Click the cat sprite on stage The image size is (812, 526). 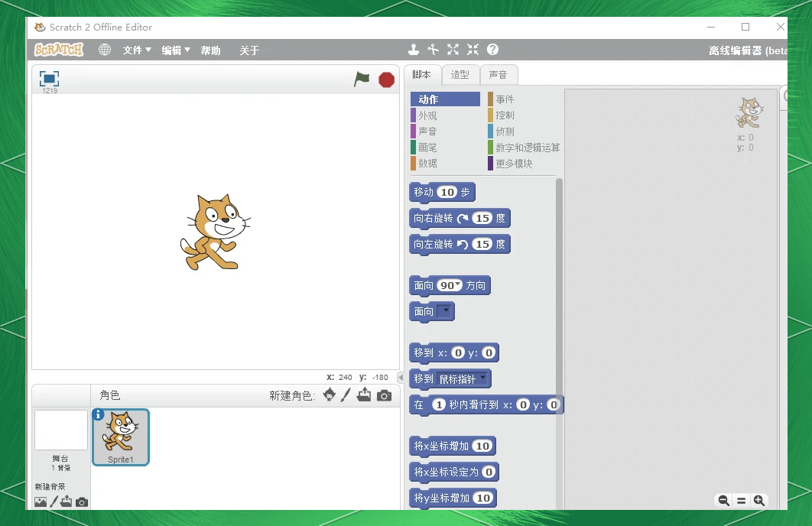(x=215, y=232)
